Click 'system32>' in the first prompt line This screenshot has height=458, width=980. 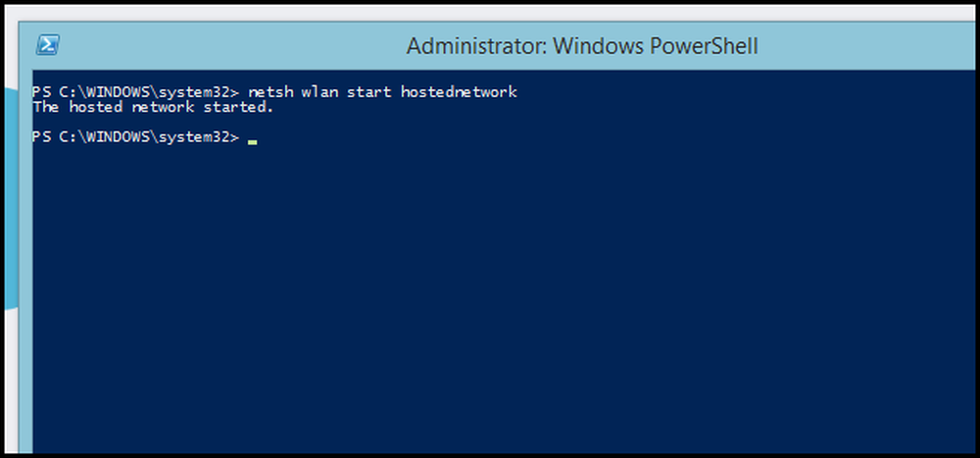(x=199, y=91)
